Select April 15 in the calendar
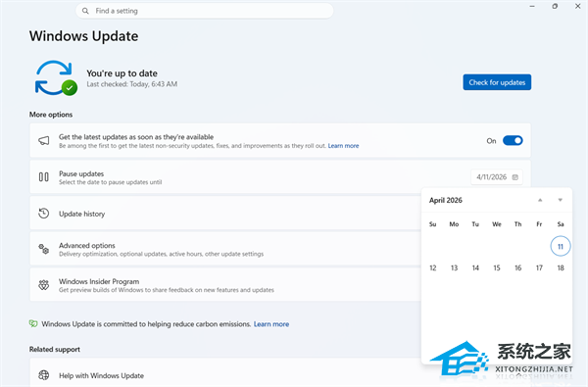 tap(497, 267)
